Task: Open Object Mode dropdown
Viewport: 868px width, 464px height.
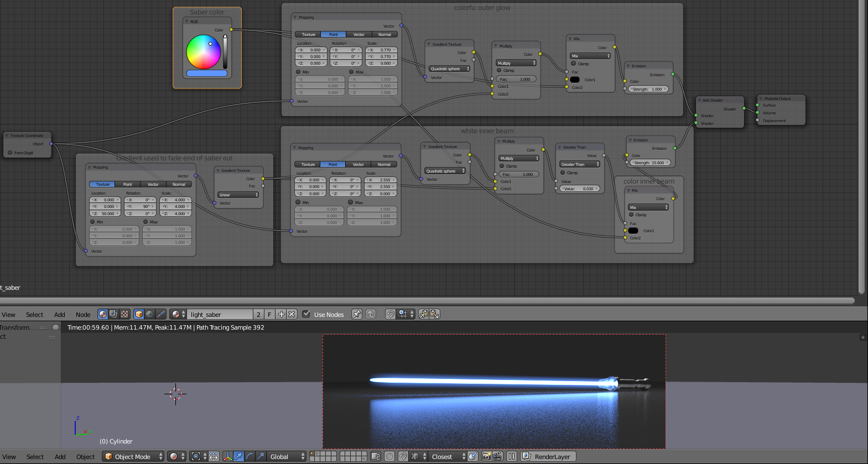Action: 133,456
